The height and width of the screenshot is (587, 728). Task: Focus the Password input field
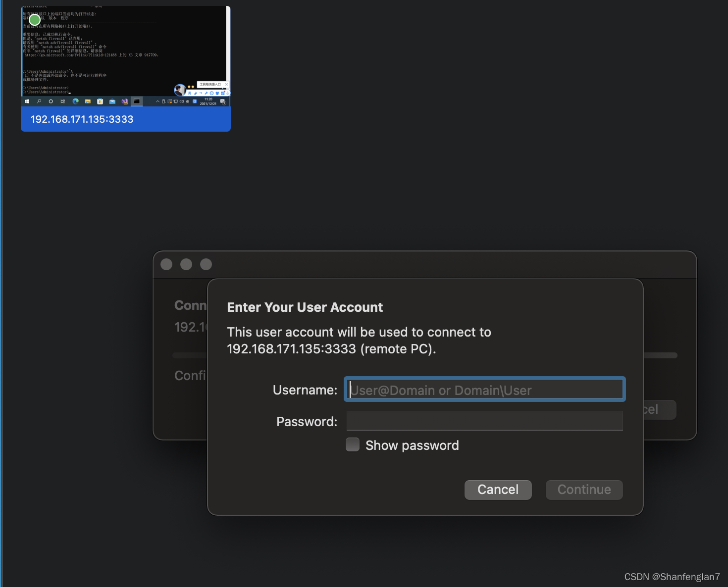tap(485, 421)
